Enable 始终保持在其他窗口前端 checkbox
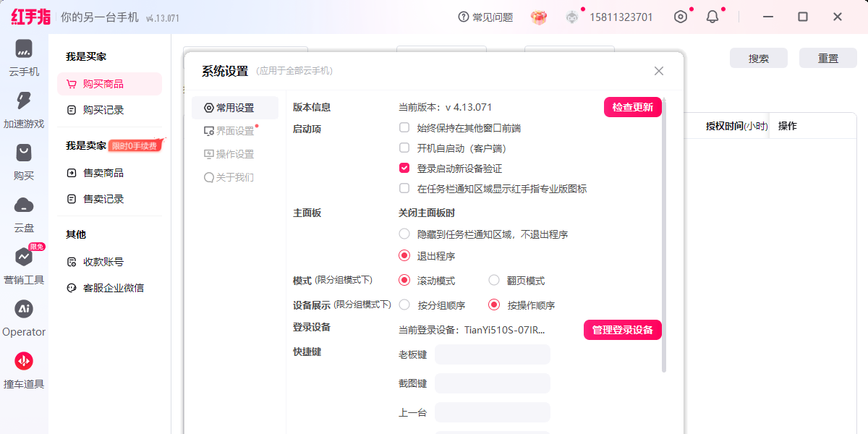Image resolution: width=868 pixels, height=434 pixels. pos(404,128)
